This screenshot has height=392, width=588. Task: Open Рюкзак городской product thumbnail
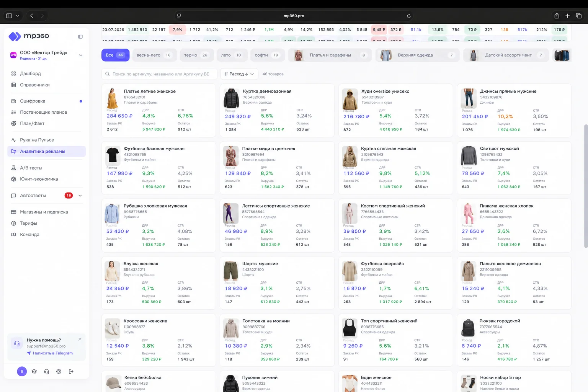click(468, 328)
